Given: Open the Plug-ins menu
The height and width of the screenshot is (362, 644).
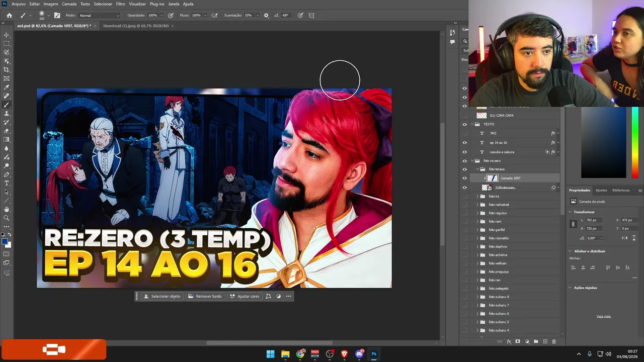Looking at the screenshot, I should (x=157, y=4).
